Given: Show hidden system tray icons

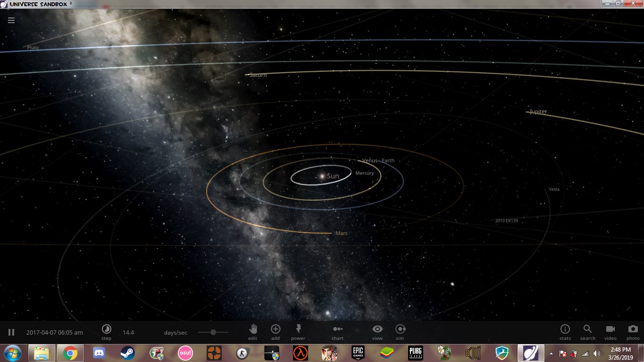Looking at the screenshot, I should pyautogui.click(x=551, y=354).
